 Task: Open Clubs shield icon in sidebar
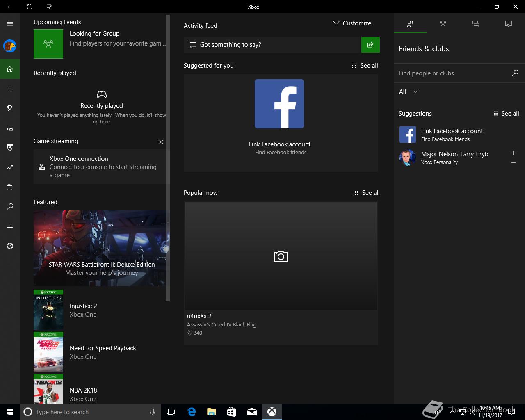click(10, 148)
